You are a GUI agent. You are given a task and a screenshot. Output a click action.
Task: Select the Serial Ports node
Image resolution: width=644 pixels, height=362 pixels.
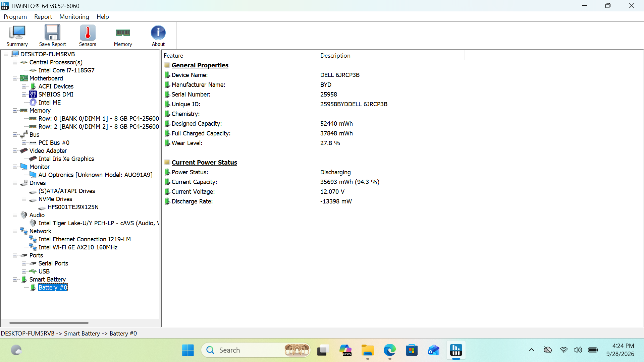click(53, 263)
